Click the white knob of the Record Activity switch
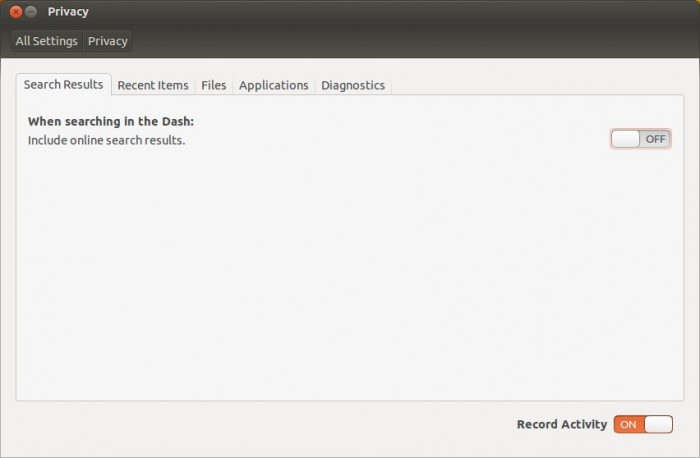This screenshot has width=700, height=458. [x=658, y=424]
